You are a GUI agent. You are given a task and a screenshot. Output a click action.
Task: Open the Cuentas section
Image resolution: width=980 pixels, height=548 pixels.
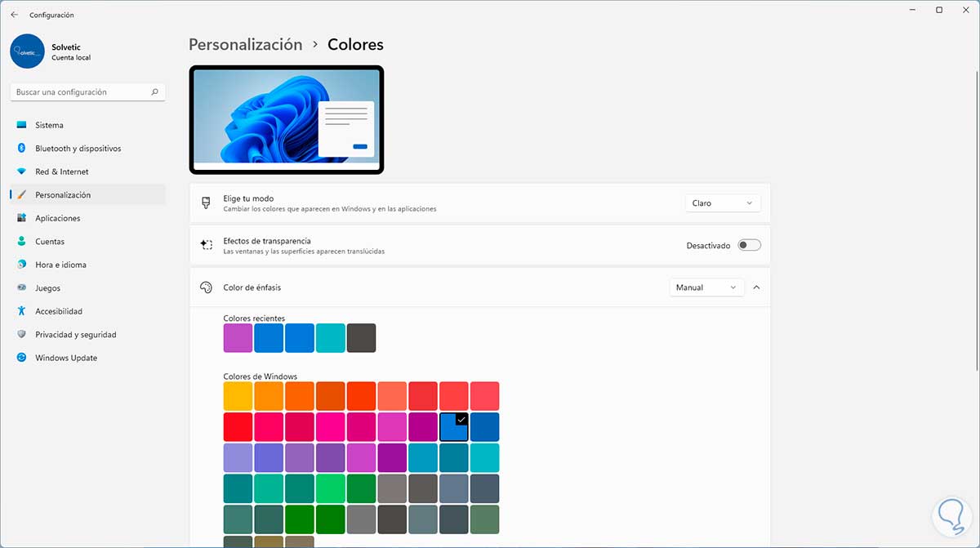pos(87,242)
